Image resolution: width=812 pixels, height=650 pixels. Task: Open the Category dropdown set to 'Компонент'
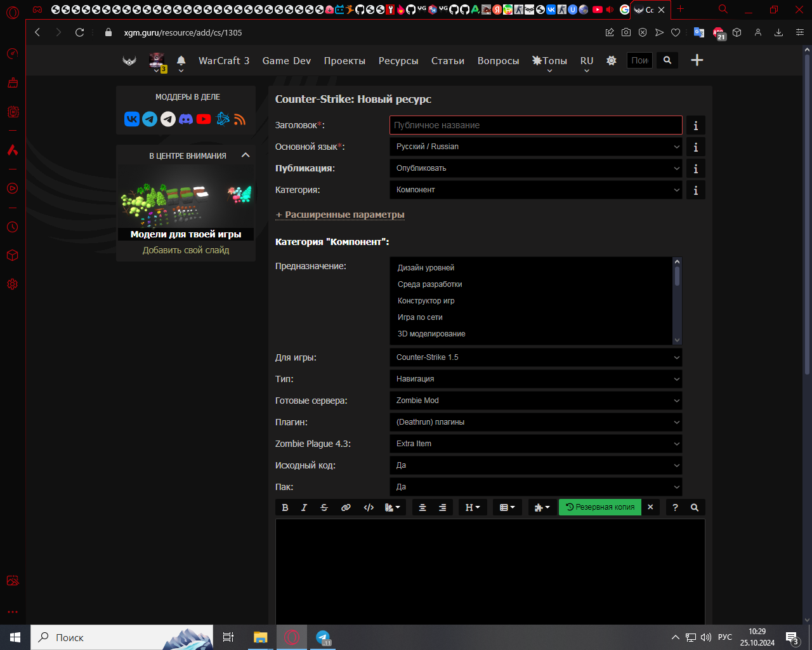[536, 190]
